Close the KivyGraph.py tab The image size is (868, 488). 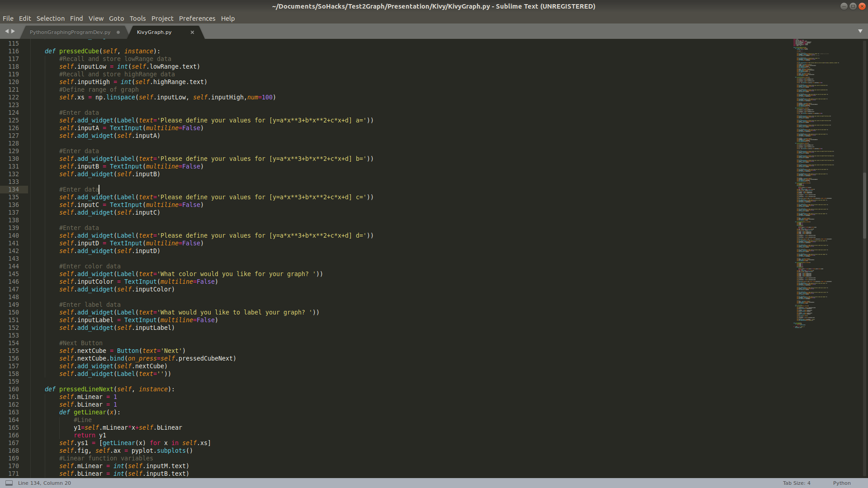(192, 32)
